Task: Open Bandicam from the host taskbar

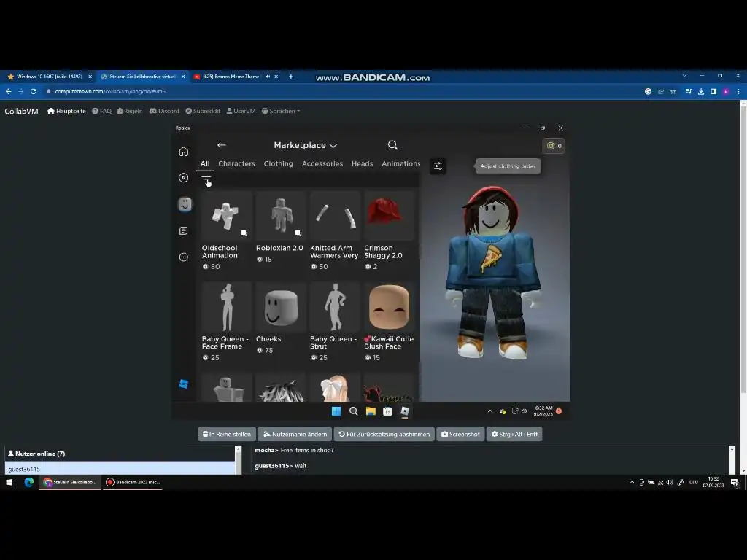Action: click(x=133, y=483)
